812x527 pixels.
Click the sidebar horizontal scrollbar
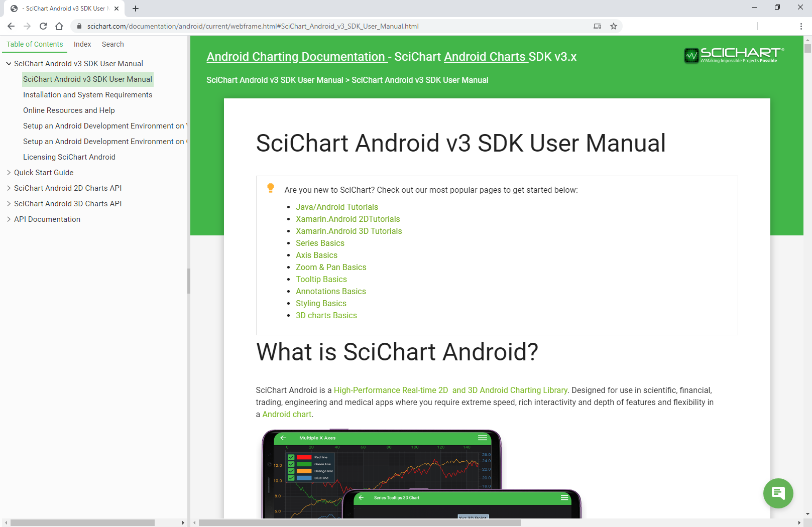[82, 522]
